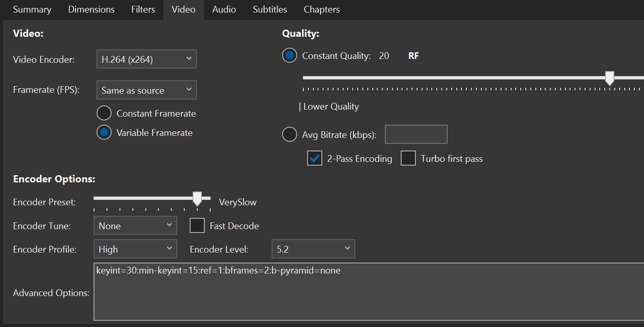Enable the Turbo first pass checkbox

[x=408, y=158]
